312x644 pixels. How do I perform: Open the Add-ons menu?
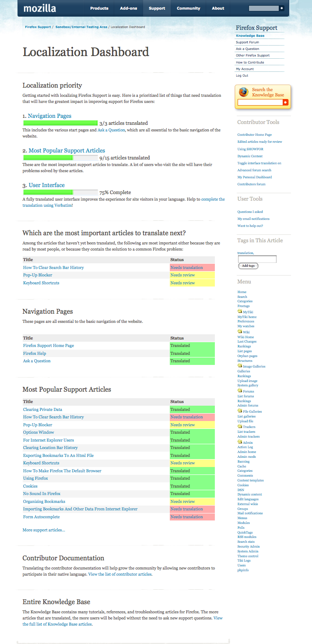128,8
